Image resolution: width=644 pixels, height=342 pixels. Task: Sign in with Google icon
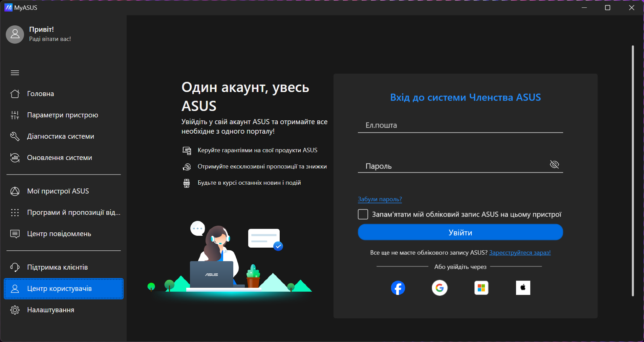439,288
